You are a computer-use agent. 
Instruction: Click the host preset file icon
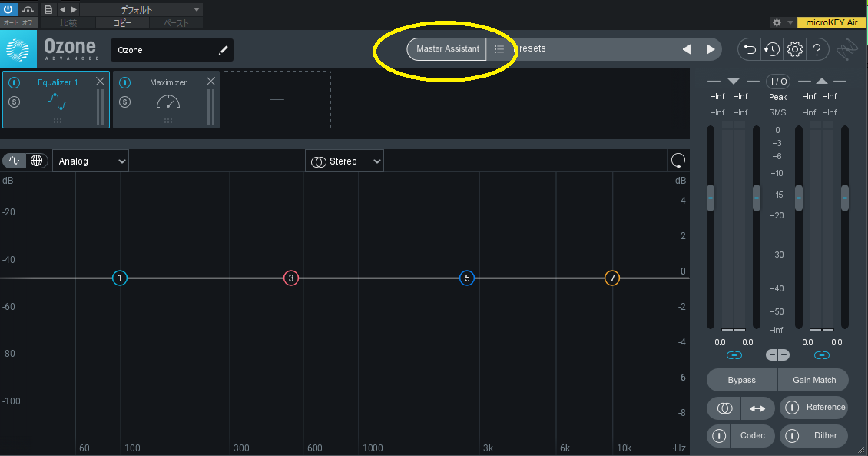(x=48, y=9)
